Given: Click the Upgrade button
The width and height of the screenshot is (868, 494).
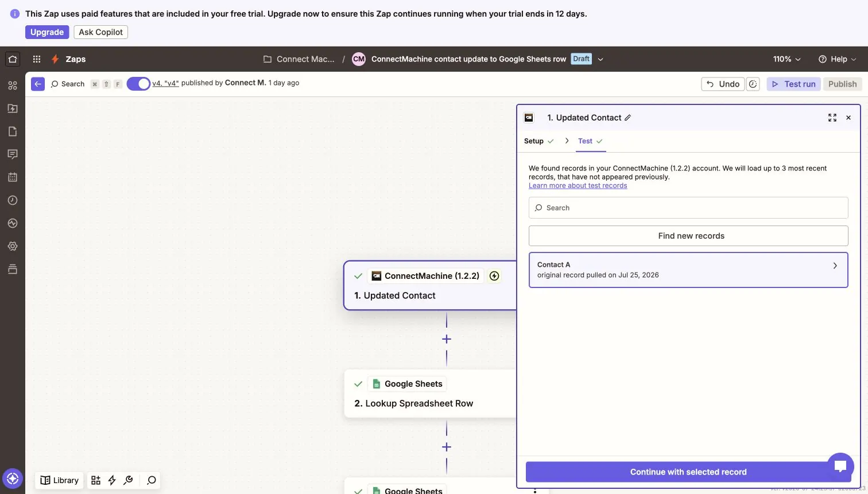Looking at the screenshot, I should pos(47,32).
